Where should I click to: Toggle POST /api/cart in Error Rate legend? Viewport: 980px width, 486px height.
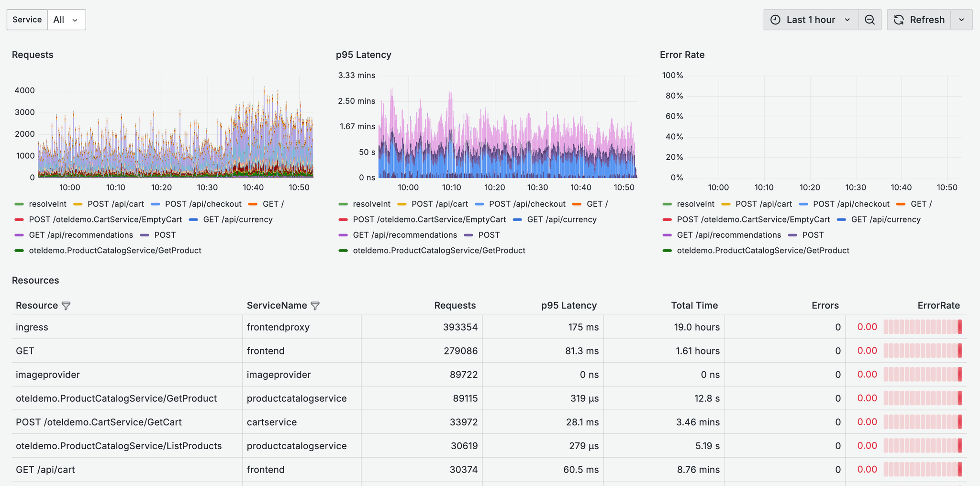click(x=764, y=204)
